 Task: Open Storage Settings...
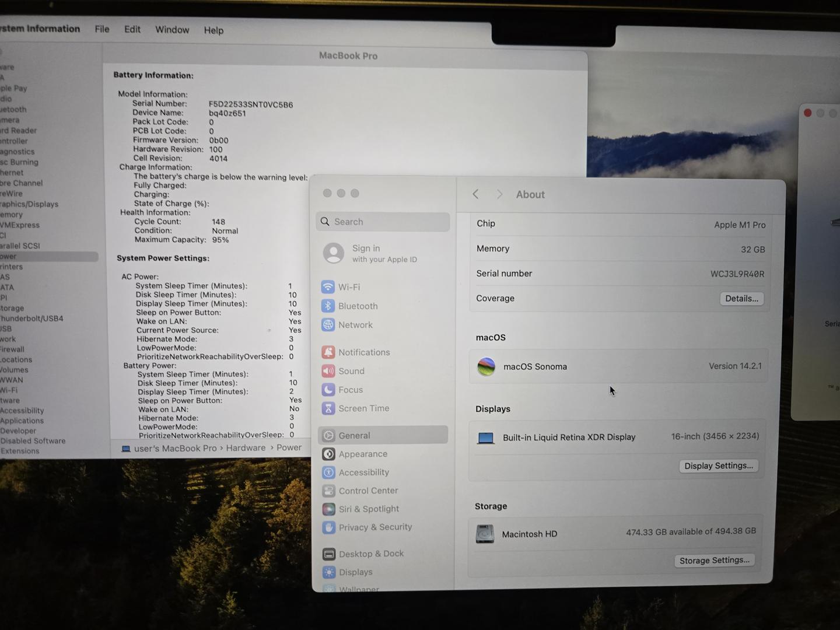click(x=715, y=561)
